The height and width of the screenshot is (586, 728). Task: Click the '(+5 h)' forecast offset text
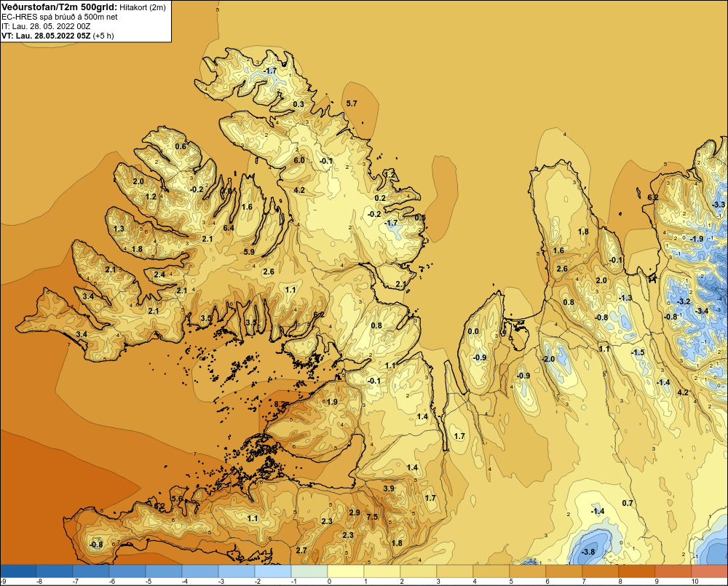[103, 36]
